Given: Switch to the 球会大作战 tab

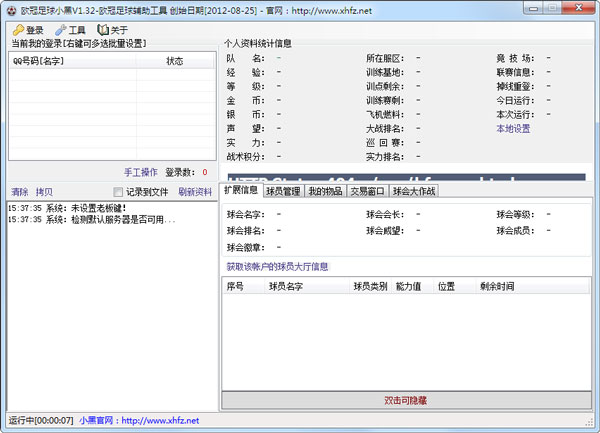Looking at the screenshot, I should click(x=414, y=191).
